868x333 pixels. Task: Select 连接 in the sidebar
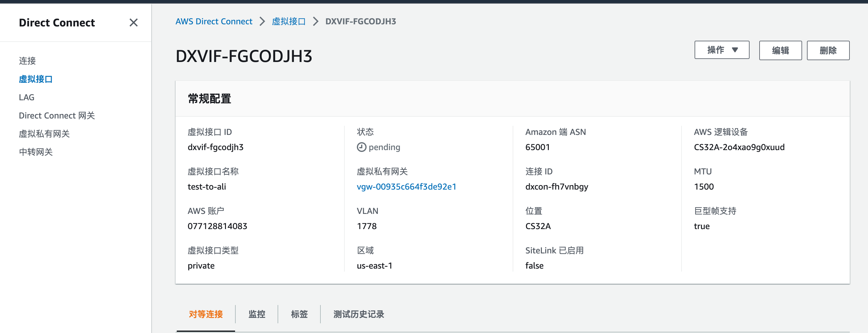point(27,61)
